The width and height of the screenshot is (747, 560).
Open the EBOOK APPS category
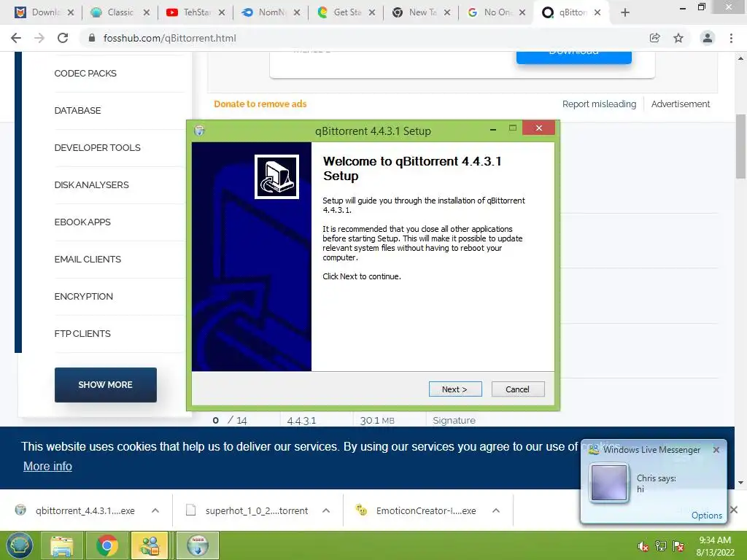tap(82, 222)
